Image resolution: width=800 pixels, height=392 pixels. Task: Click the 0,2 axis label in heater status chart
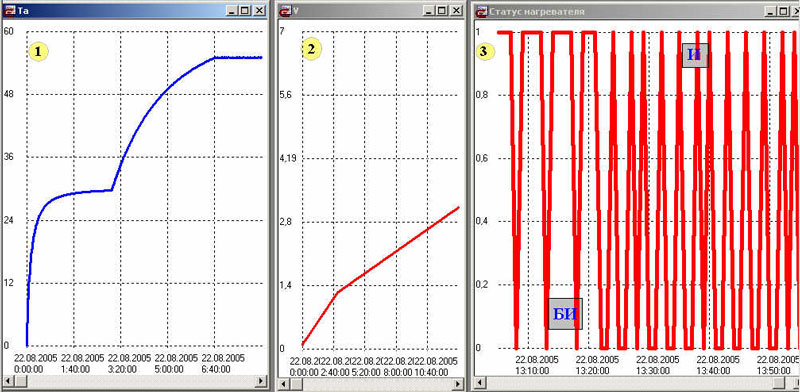click(x=481, y=285)
